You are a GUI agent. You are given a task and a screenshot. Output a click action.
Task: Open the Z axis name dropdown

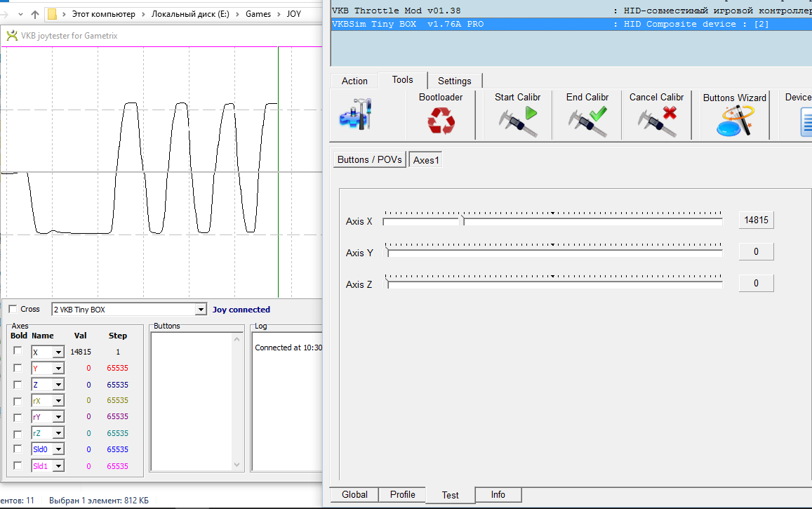click(x=58, y=385)
